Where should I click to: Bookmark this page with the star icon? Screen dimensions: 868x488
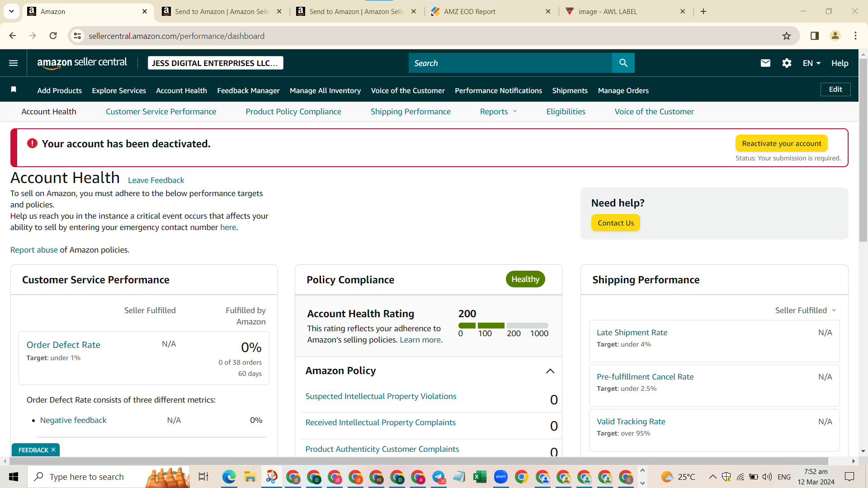click(787, 36)
